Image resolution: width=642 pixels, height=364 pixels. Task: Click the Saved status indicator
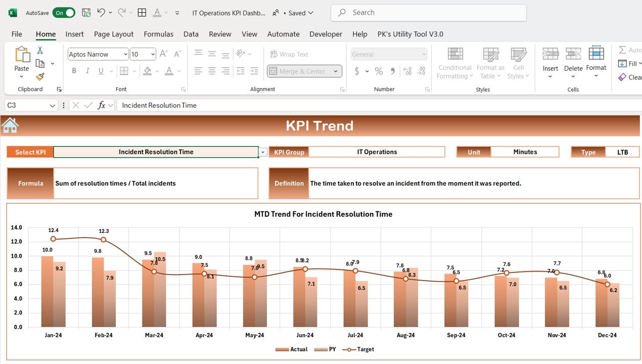[x=298, y=13]
